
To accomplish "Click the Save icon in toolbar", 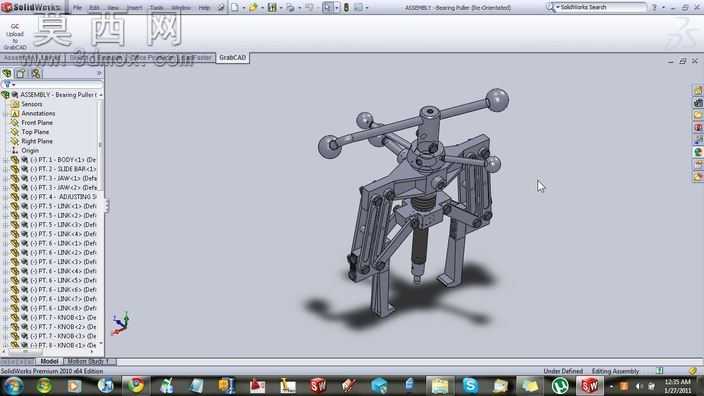I will pos(272,8).
